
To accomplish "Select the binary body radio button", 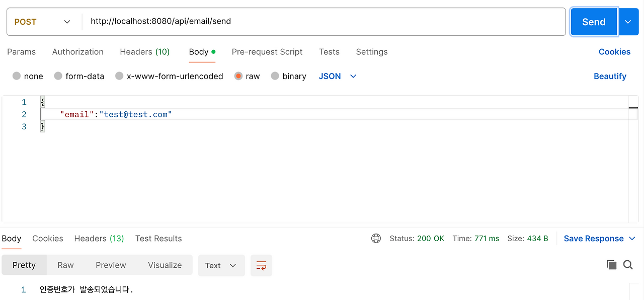I will click(x=275, y=76).
